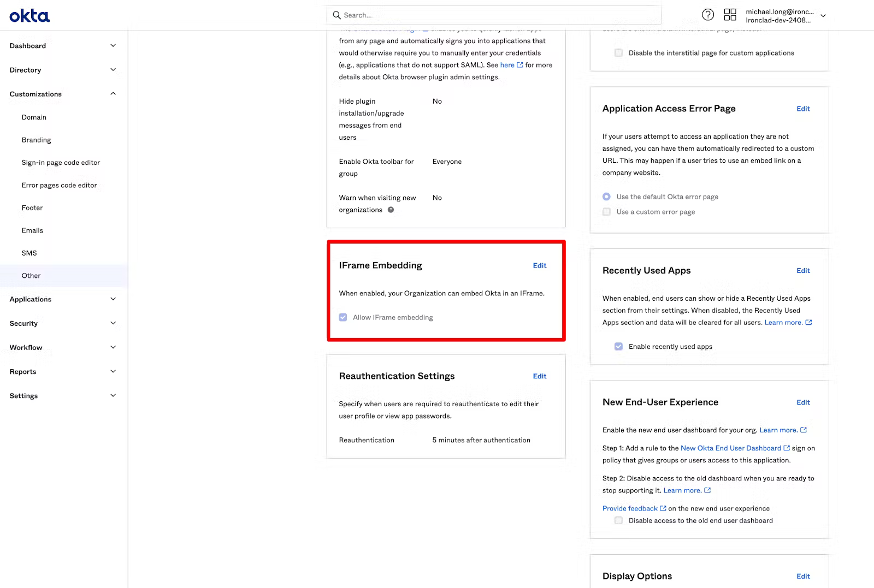This screenshot has height=588, width=874.
Task: Toggle the Allow IFrame embedding checkbox
Action: coord(343,317)
